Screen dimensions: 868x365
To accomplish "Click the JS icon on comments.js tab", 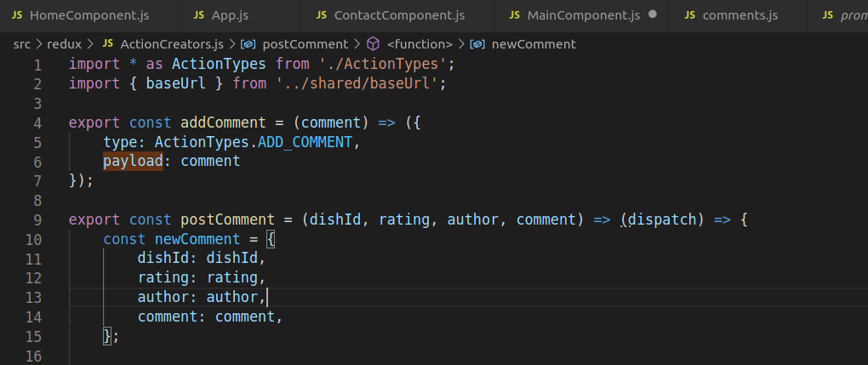I will [689, 15].
